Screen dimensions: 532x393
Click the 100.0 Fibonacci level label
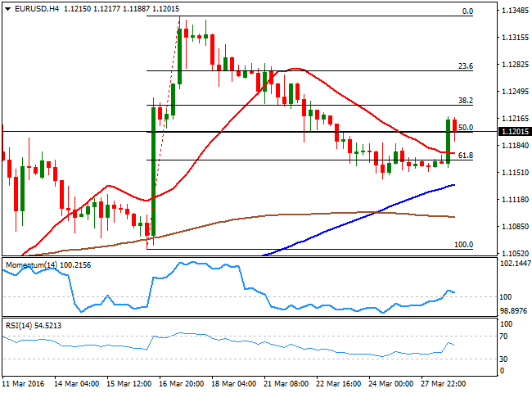click(x=464, y=245)
